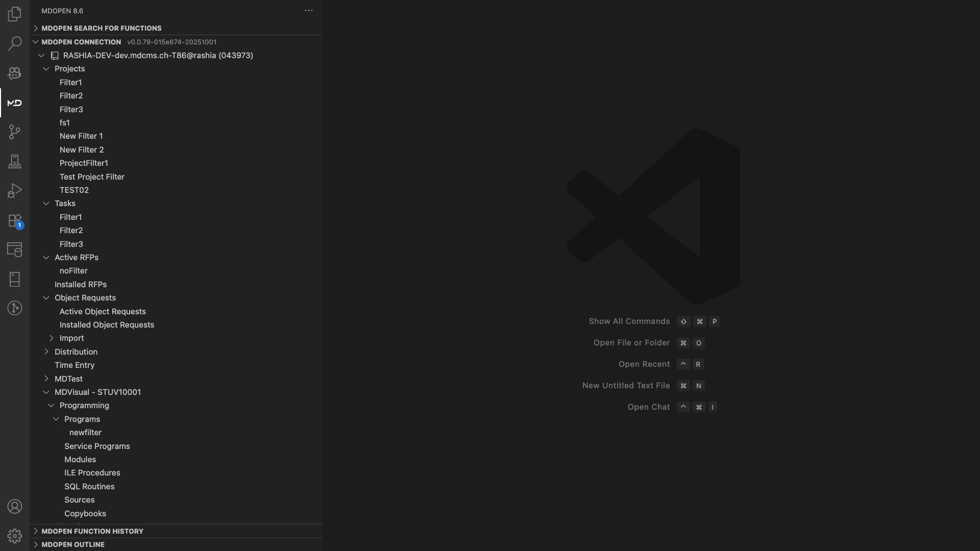The image size is (980, 551).
Task: Open the Explorer view in activity bar
Action: coord(14,14)
